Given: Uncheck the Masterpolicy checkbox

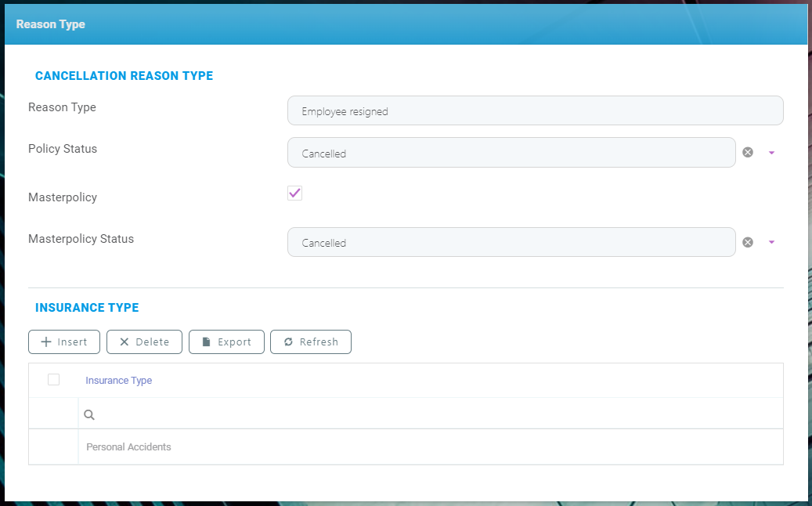Looking at the screenshot, I should coord(294,193).
